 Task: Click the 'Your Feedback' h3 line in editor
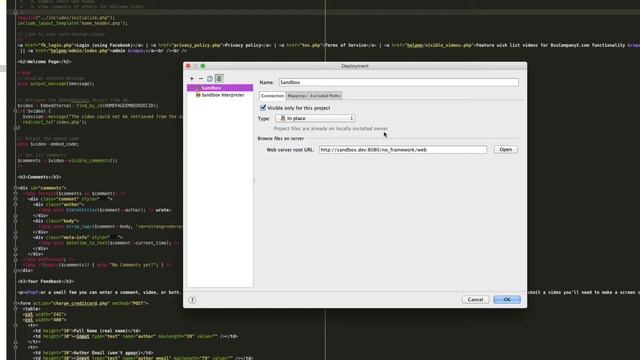[x=45, y=281]
